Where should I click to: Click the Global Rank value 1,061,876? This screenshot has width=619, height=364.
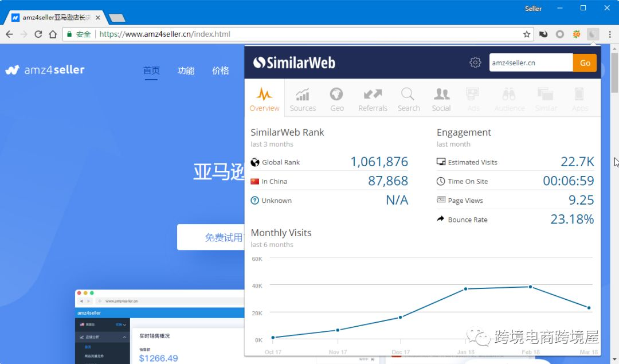[x=379, y=162]
